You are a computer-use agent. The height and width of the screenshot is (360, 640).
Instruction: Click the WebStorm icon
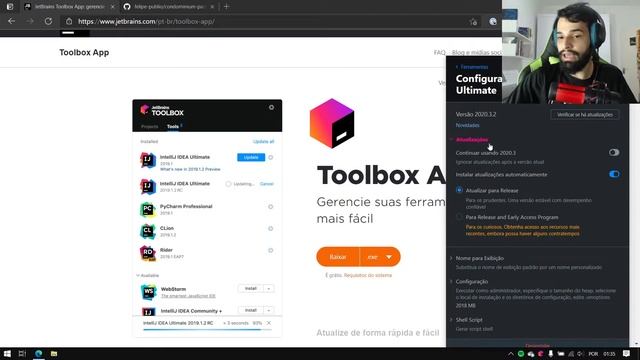(x=149, y=292)
